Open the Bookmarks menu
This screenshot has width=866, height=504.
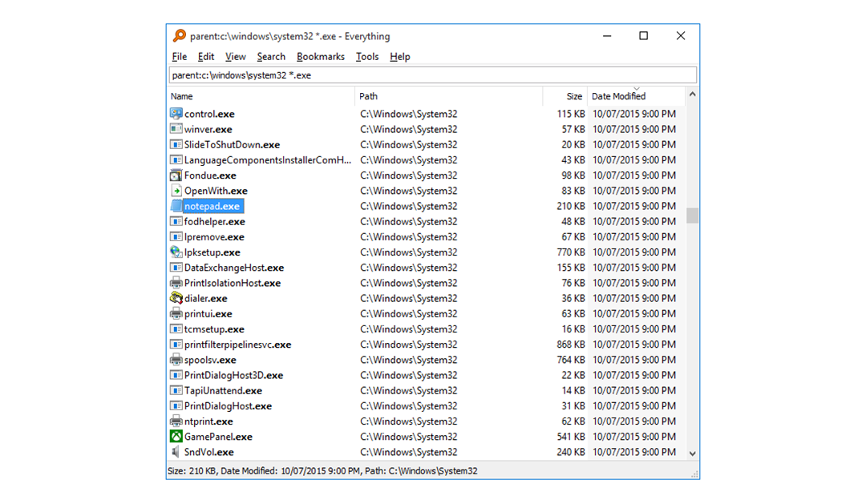tap(320, 57)
